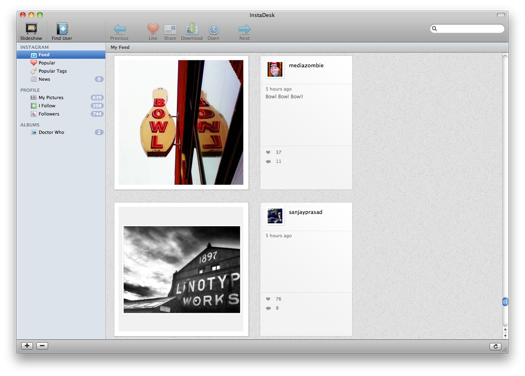Start the Slideshow from the toolbar

coord(31,31)
